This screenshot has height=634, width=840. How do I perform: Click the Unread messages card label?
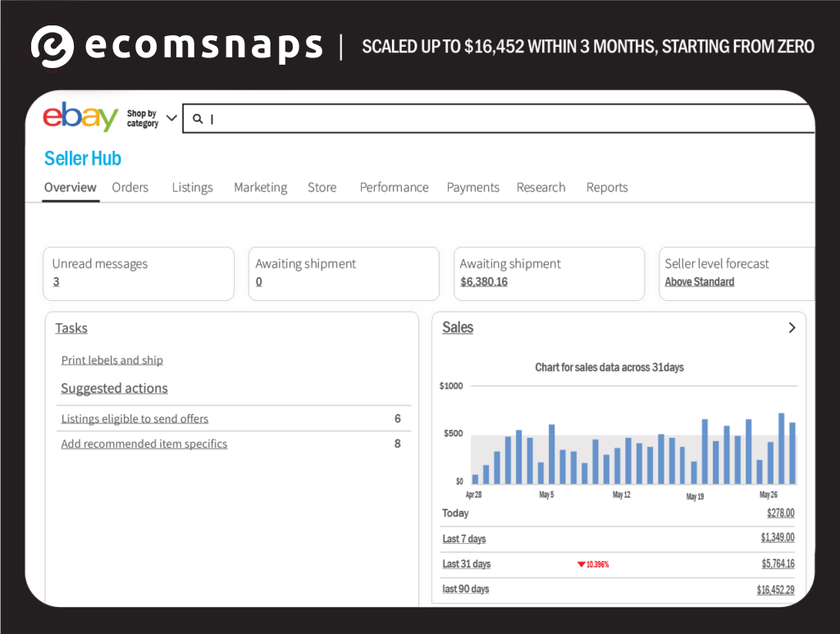click(x=99, y=264)
